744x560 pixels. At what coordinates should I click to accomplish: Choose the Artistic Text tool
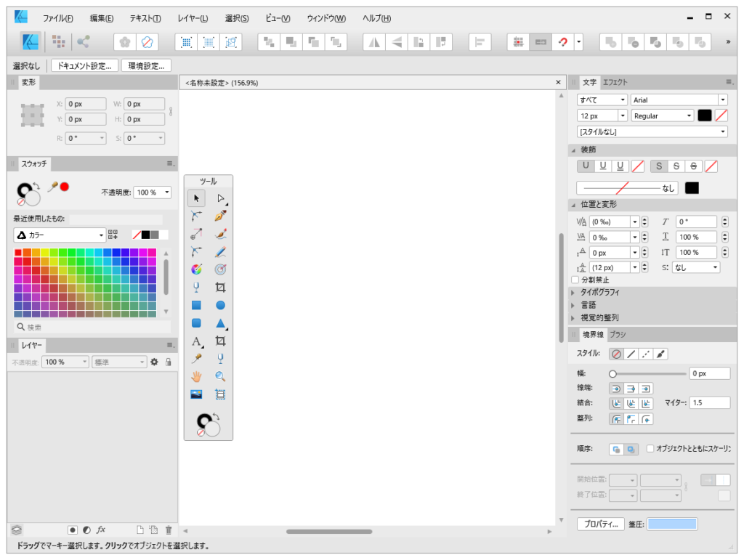(x=196, y=341)
